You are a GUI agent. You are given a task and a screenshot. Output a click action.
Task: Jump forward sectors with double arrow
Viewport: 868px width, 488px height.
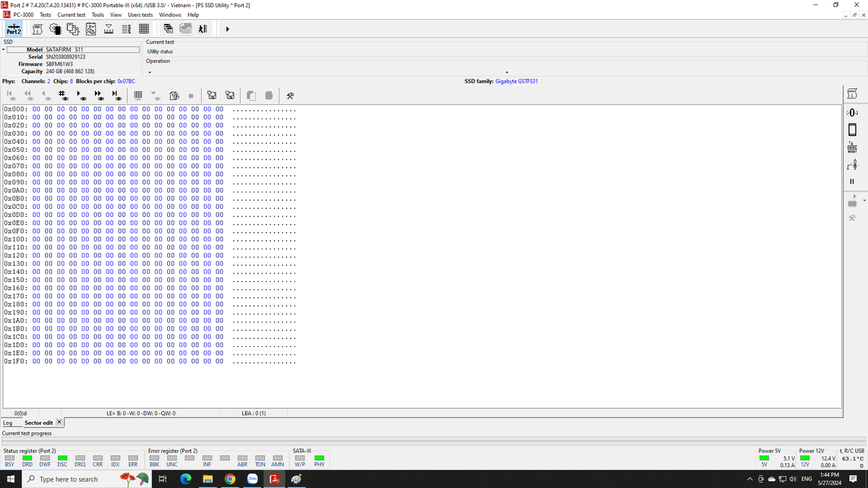(98, 95)
